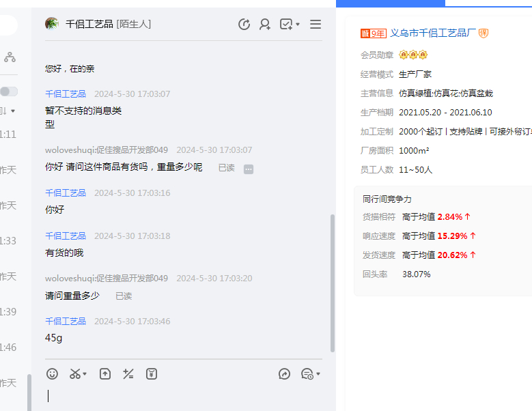Image resolution: width=532 pixels, height=411 pixels.
Task: Open the hamburger menu in chat header
Action: pos(316,25)
